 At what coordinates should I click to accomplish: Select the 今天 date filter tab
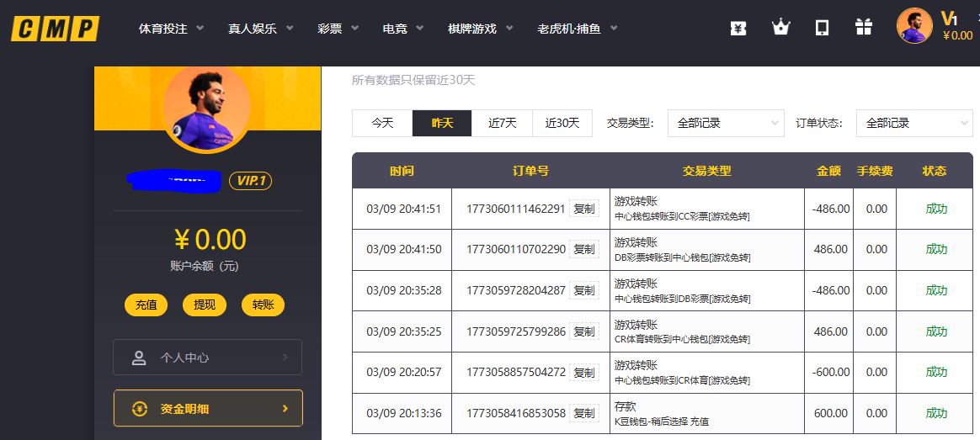pos(382,123)
